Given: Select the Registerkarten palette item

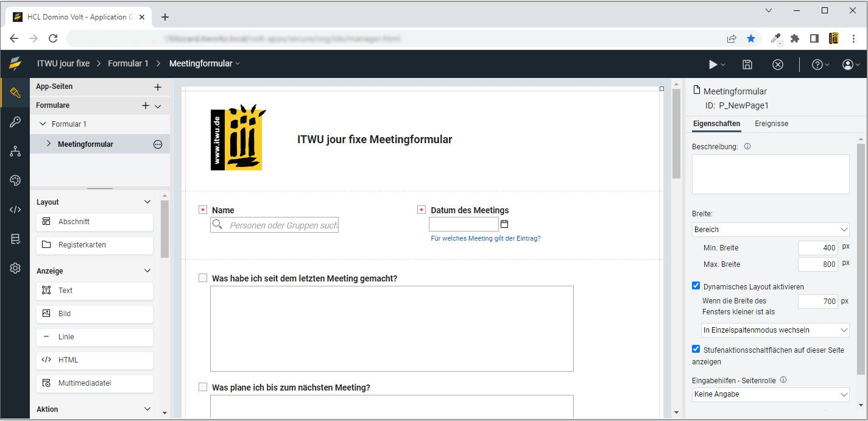Looking at the screenshot, I should (x=95, y=245).
